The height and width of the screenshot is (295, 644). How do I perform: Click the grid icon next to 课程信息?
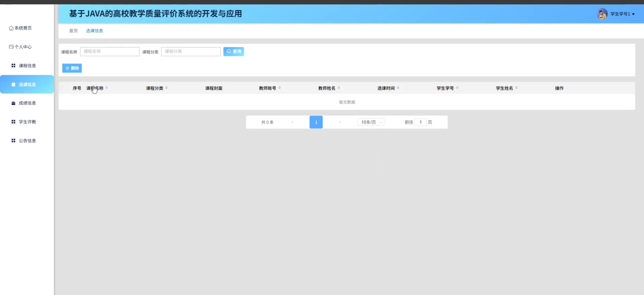[13, 66]
